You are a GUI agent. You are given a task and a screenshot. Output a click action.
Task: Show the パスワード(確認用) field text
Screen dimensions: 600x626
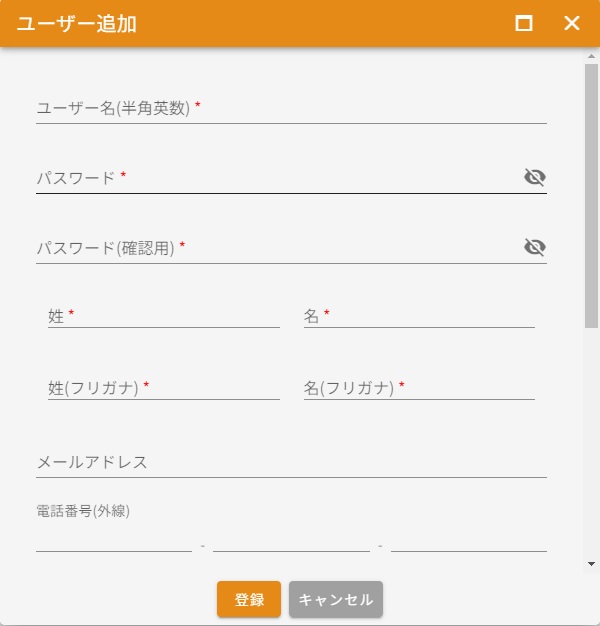pos(535,247)
